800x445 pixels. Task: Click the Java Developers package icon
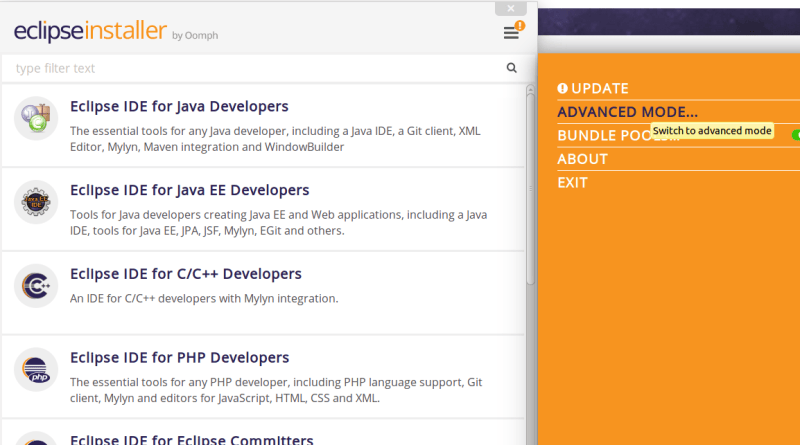36,118
